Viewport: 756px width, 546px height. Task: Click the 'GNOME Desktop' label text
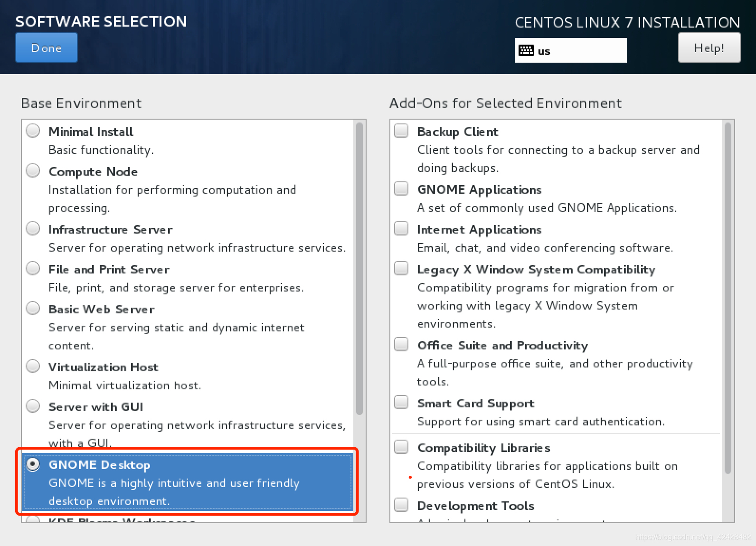100,465
